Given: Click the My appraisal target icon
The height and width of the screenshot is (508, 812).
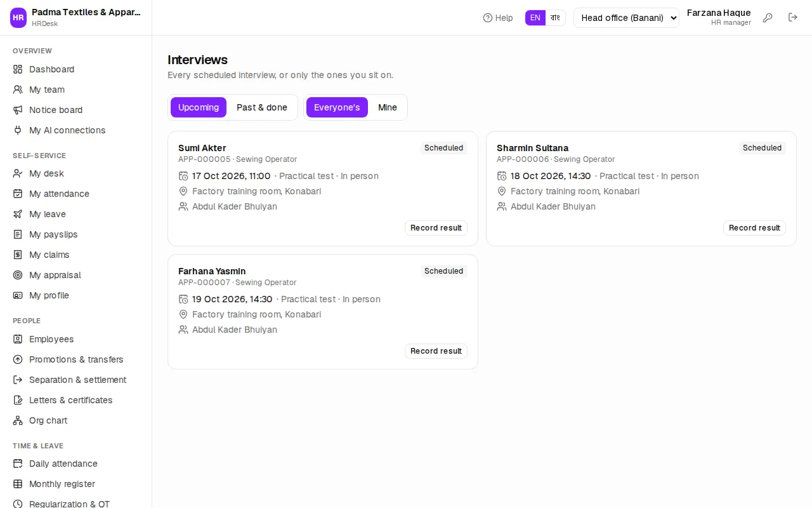Looking at the screenshot, I should tap(18, 275).
